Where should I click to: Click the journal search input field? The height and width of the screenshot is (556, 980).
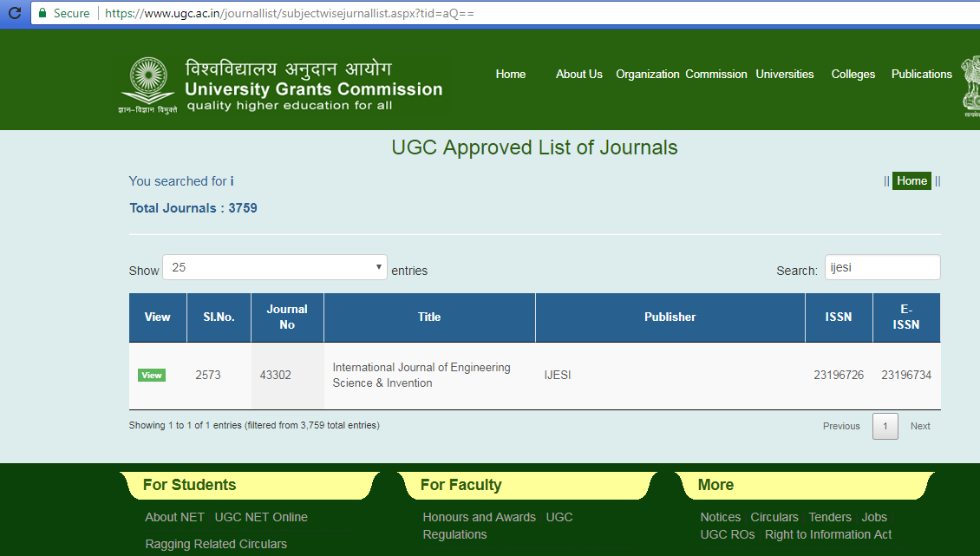[x=881, y=268]
